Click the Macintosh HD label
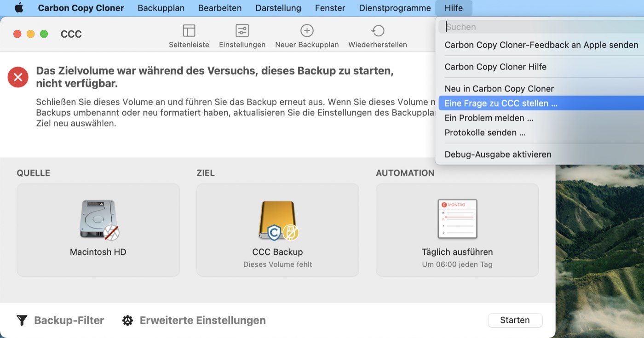The width and height of the screenshot is (644, 338). click(98, 252)
